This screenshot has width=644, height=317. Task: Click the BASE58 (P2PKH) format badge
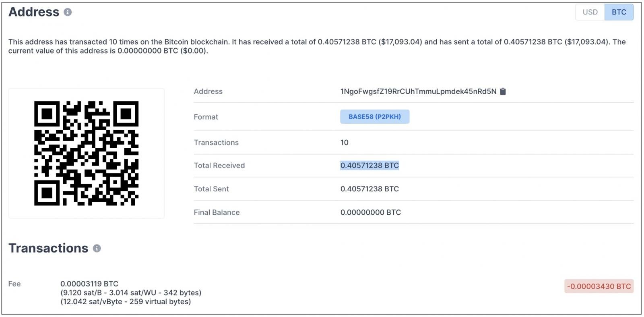[374, 117]
